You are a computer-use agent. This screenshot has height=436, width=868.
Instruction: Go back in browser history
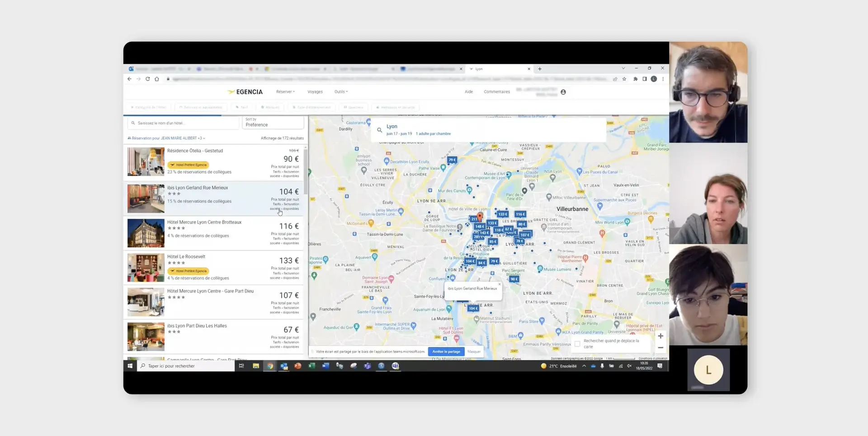[129, 79]
